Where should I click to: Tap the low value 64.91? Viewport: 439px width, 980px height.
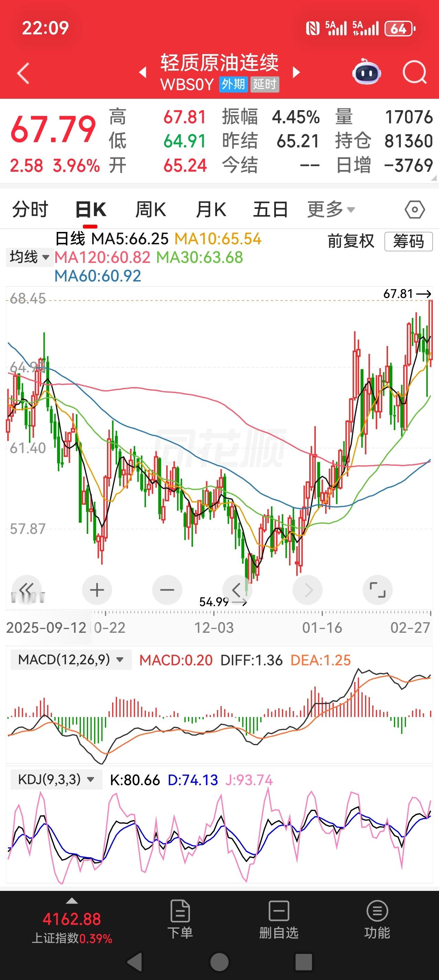(185, 141)
